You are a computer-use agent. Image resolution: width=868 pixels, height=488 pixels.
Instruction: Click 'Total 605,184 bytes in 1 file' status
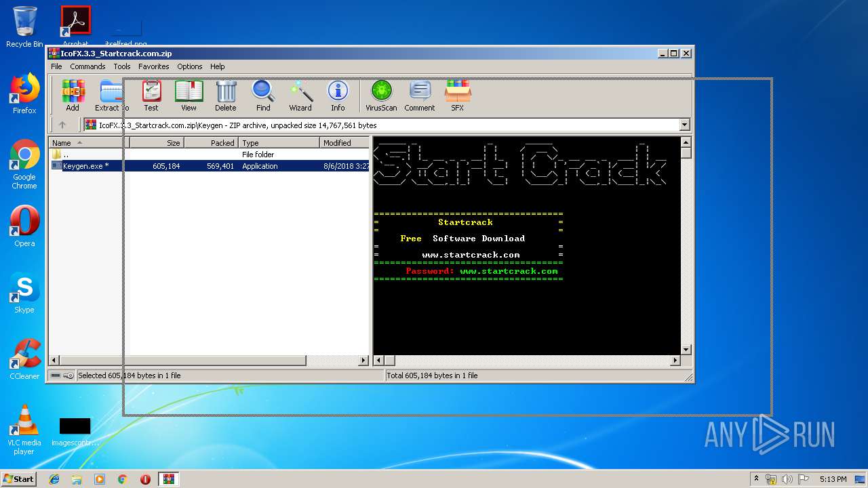432,375
